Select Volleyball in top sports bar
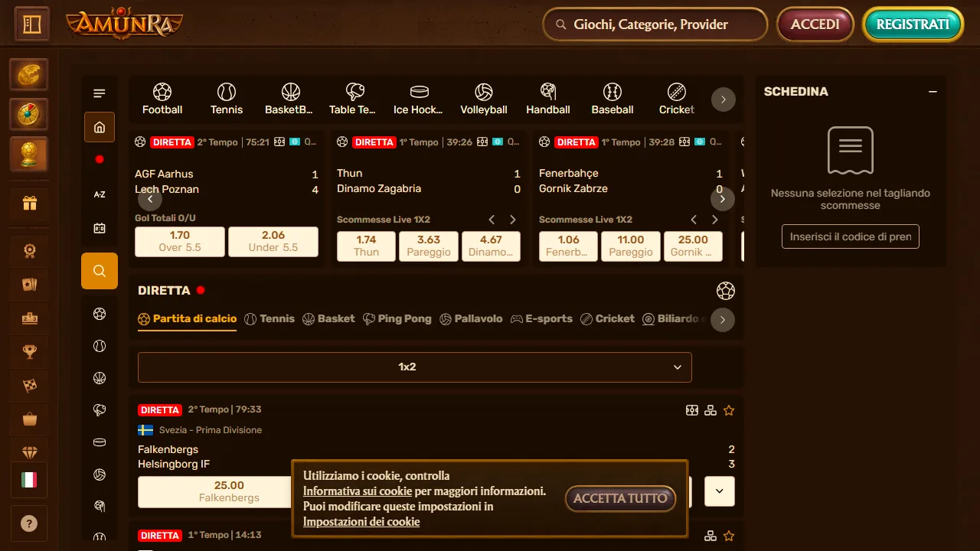Viewport: 980px width, 551px height. (484, 99)
